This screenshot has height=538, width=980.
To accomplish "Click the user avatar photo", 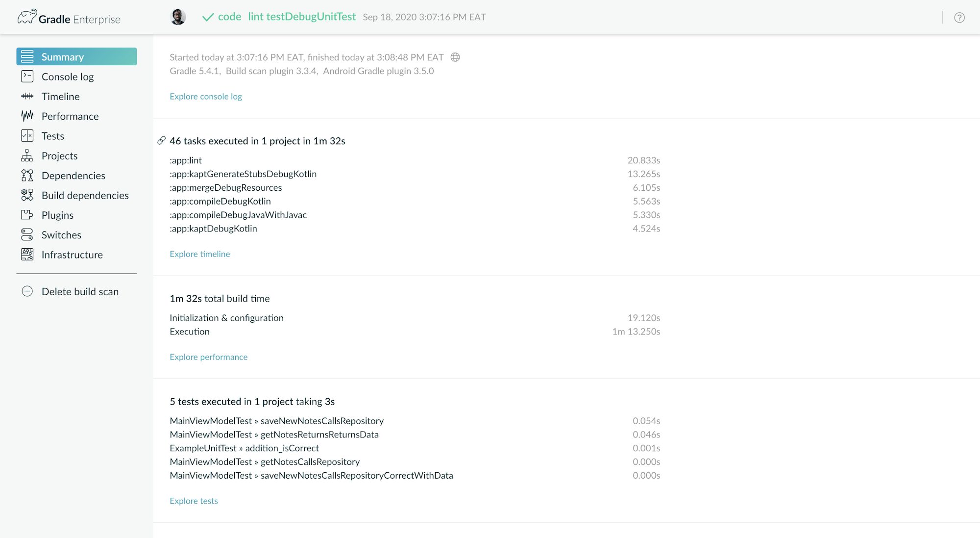I will coord(178,17).
